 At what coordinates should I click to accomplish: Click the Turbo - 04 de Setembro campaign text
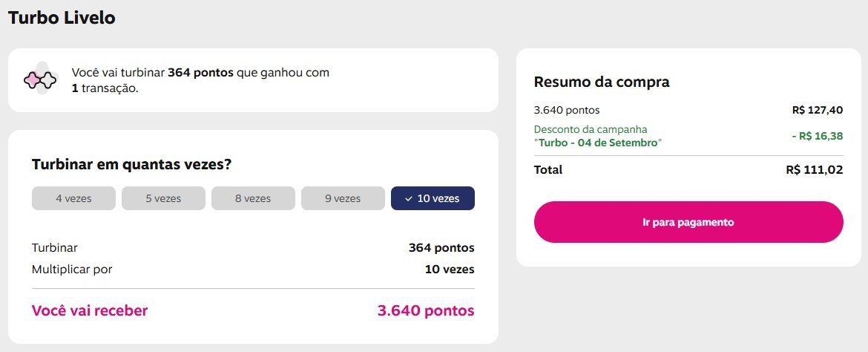[x=598, y=143]
